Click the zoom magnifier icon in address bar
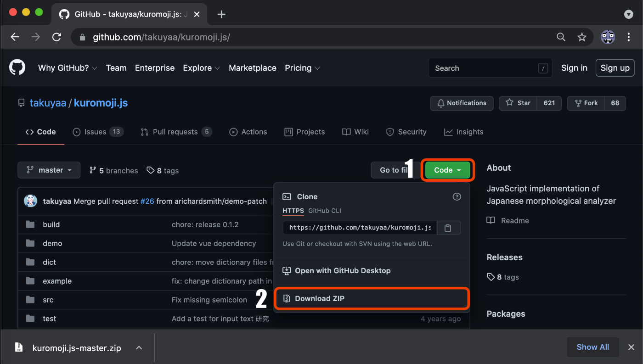This screenshot has height=364, width=643. click(x=561, y=37)
